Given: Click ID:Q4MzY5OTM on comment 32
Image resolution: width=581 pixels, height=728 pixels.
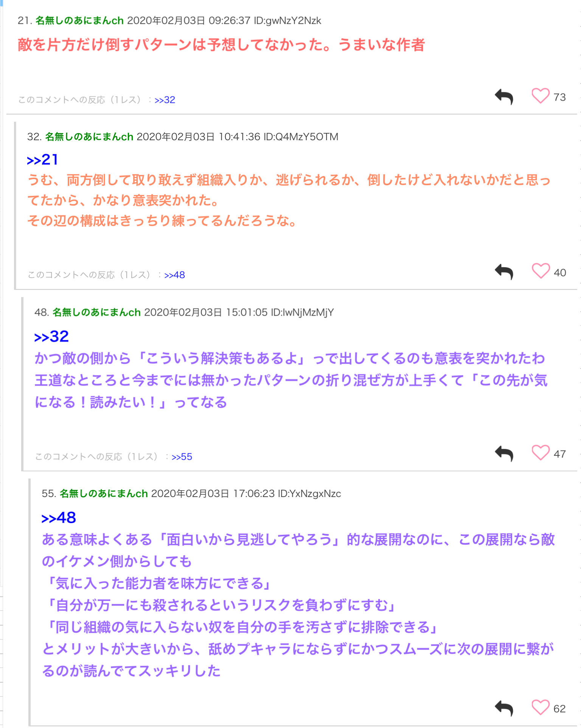Looking at the screenshot, I should pos(301,136).
